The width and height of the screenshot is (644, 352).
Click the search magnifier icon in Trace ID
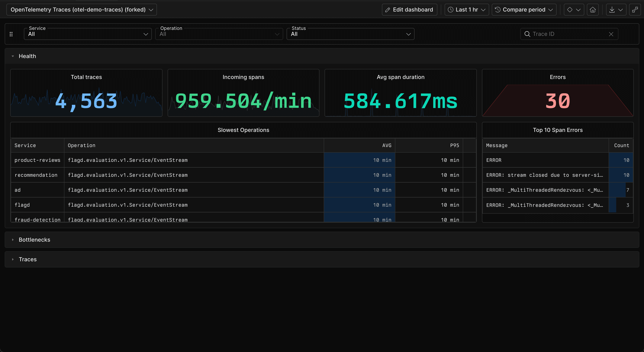tap(527, 34)
